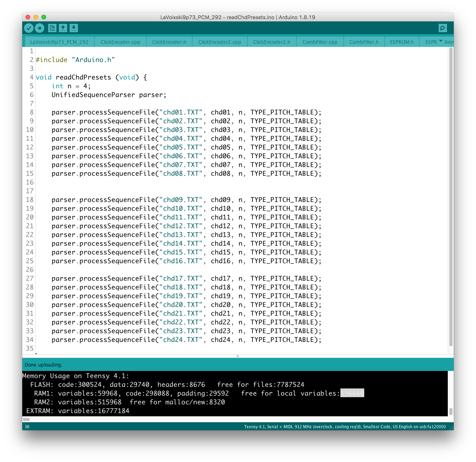
Task: Click the editor/console divider handle
Action: 238,356
